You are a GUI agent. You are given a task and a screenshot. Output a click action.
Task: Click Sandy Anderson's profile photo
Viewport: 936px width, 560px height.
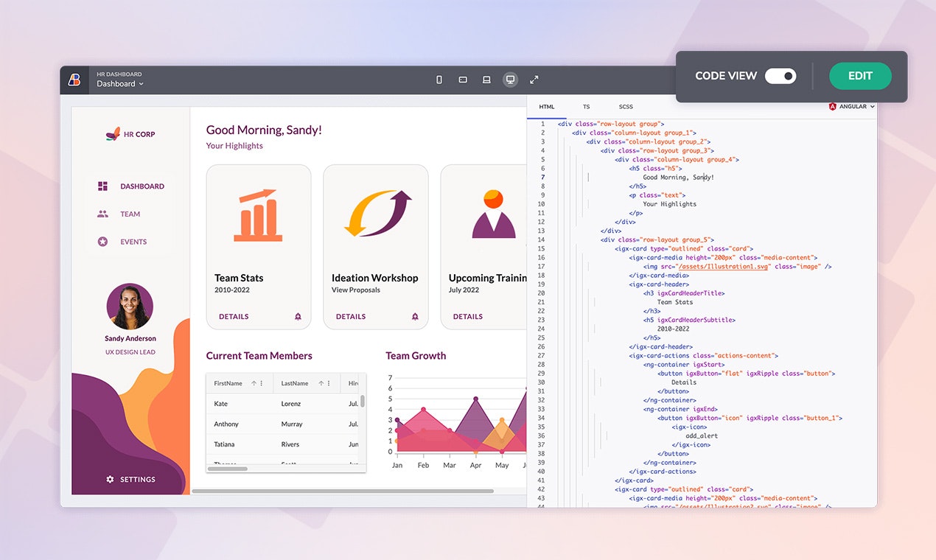tap(130, 307)
